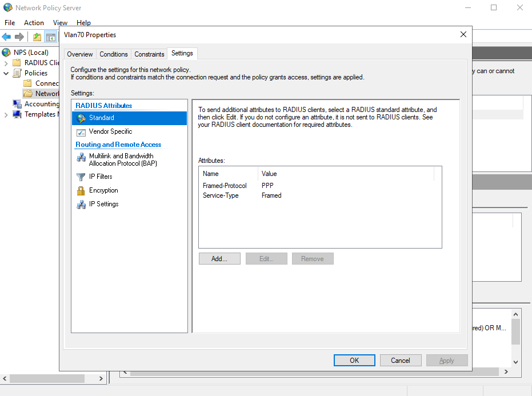
Task: Open the Action menu
Action: coord(34,23)
